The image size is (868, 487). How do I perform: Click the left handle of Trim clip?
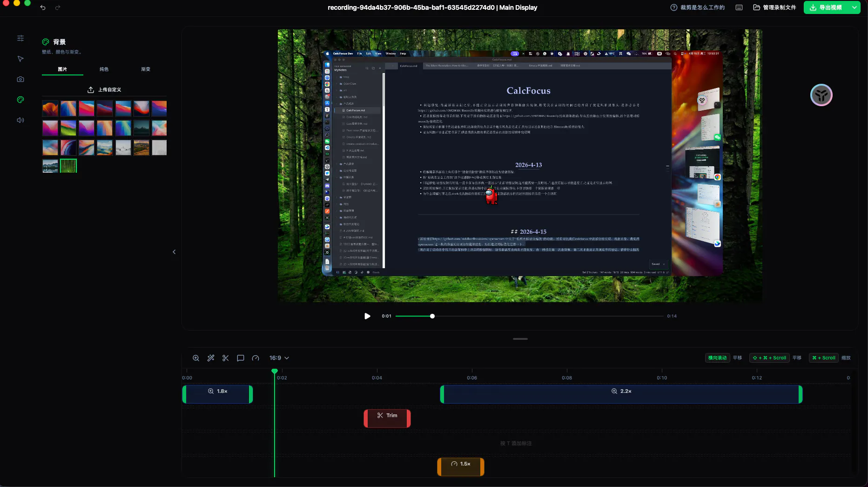tap(366, 418)
